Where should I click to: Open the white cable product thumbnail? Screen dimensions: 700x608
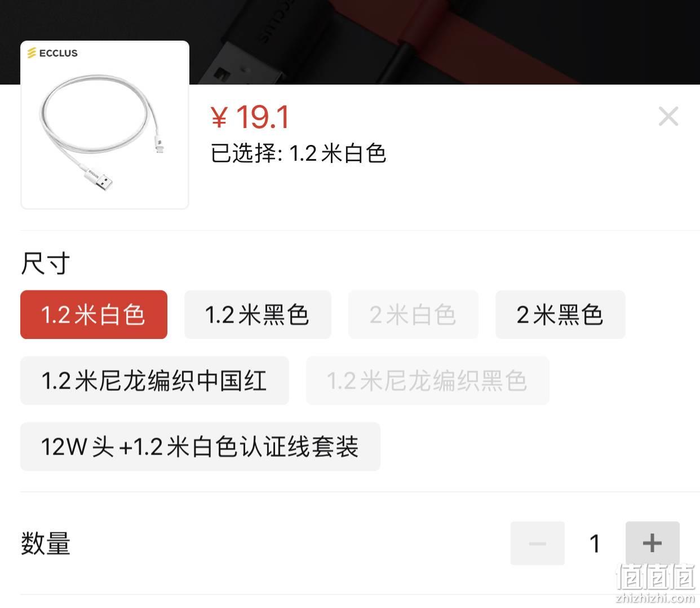[x=105, y=125]
